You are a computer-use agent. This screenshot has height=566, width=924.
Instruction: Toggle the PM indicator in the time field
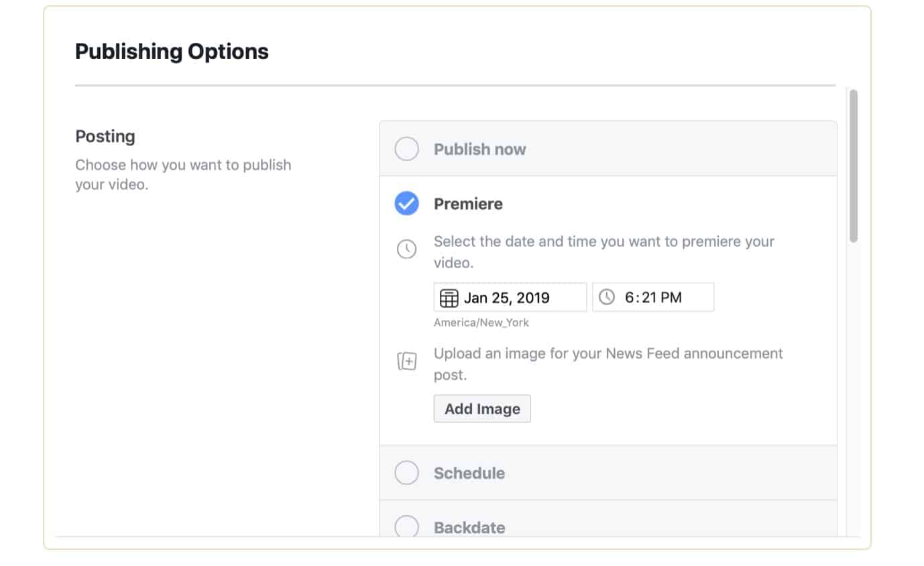(671, 298)
